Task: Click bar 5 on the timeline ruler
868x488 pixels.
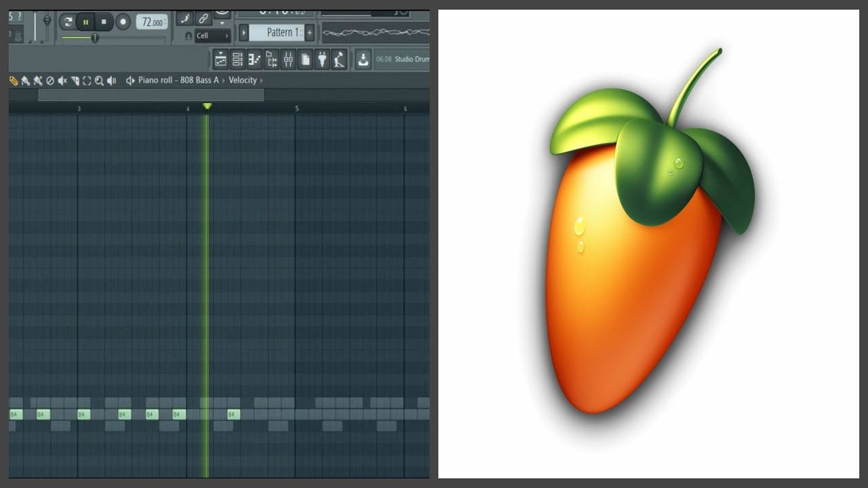Action: pyautogui.click(x=296, y=108)
